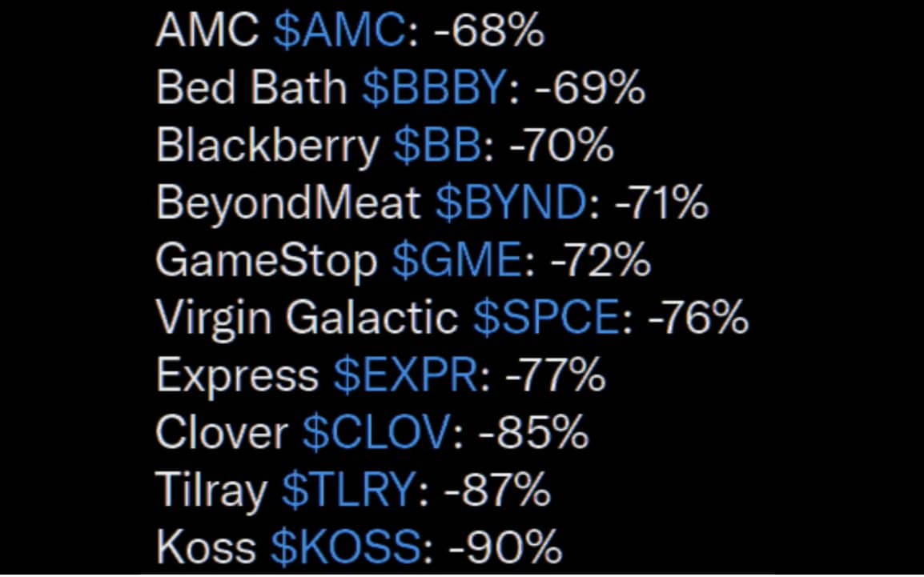Select the $TLRY cashtag link
The height and width of the screenshot is (577, 924).
[349, 490]
